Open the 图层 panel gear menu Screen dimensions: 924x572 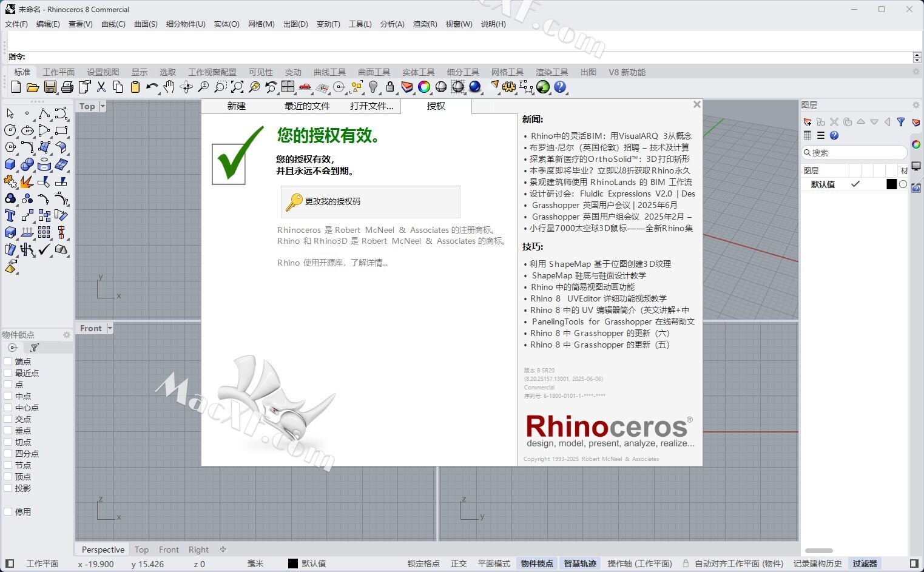click(x=916, y=105)
